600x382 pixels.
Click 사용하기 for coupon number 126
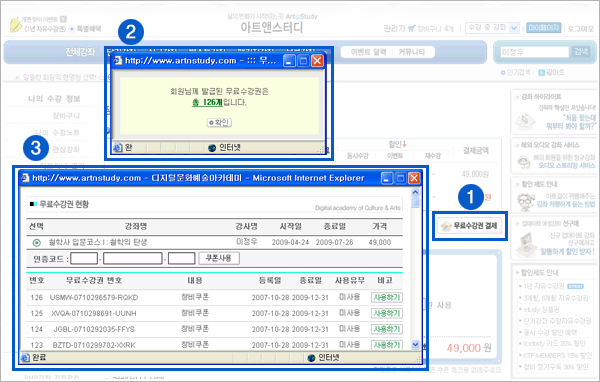[387, 297]
